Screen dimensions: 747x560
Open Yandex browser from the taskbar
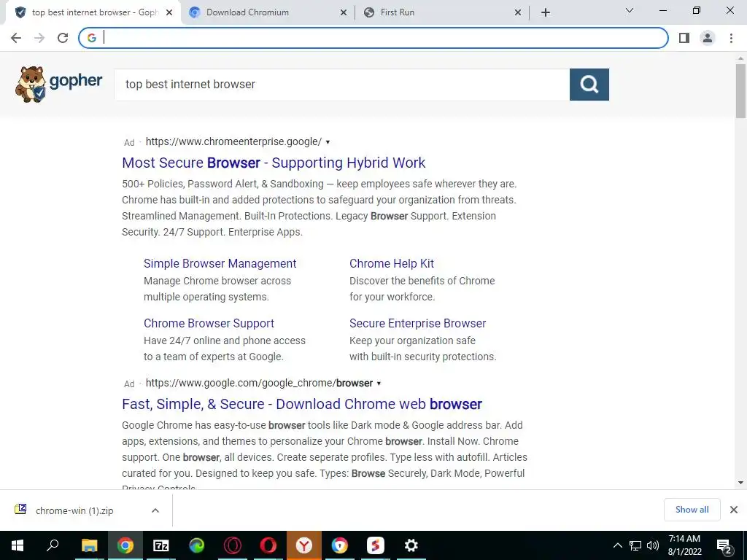click(x=304, y=545)
